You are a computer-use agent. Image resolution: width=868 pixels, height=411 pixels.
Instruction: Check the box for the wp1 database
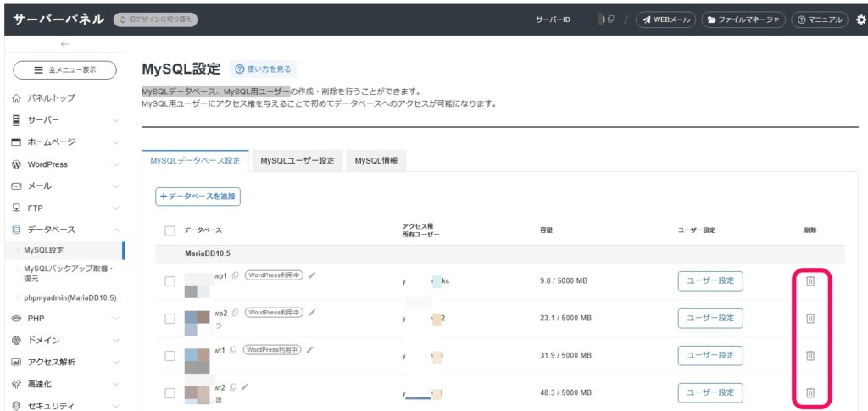170,281
